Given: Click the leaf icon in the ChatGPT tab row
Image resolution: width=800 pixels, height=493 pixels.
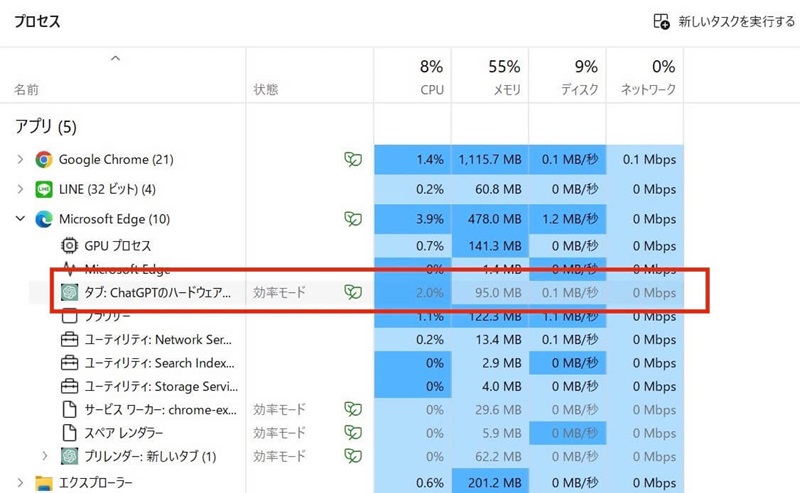Looking at the screenshot, I should pos(353,292).
